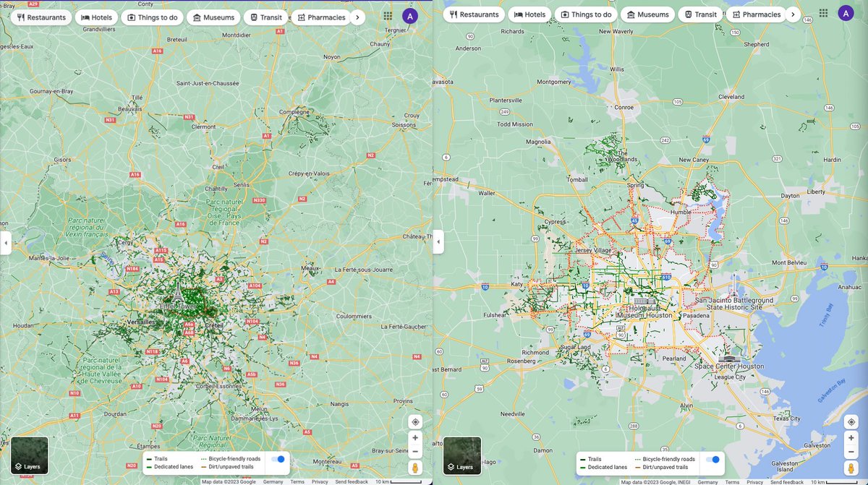Show your location on Paris map
Image resolution: width=868 pixels, height=485 pixels.
[x=415, y=422]
